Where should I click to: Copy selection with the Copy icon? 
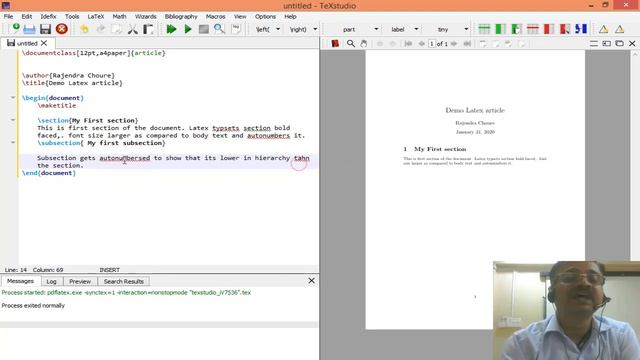click(117, 29)
